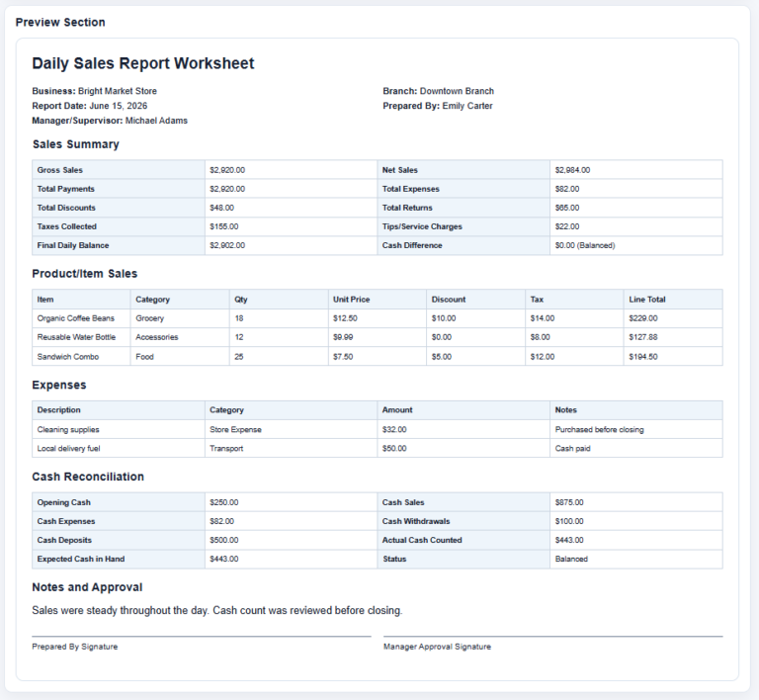Click the Store Expense category cell
Viewport: 759px width, 700px height.
291,429
